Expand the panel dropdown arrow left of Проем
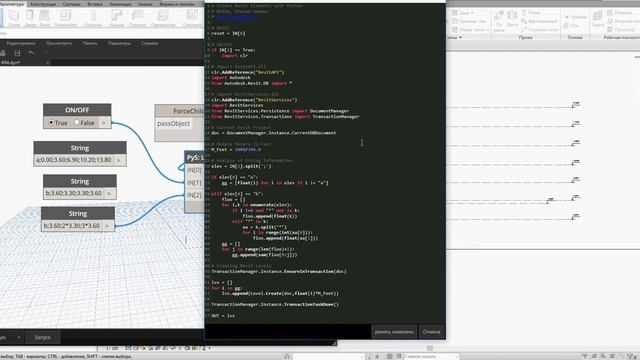The height and width of the screenshot is (360, 640). click(460, 38)
